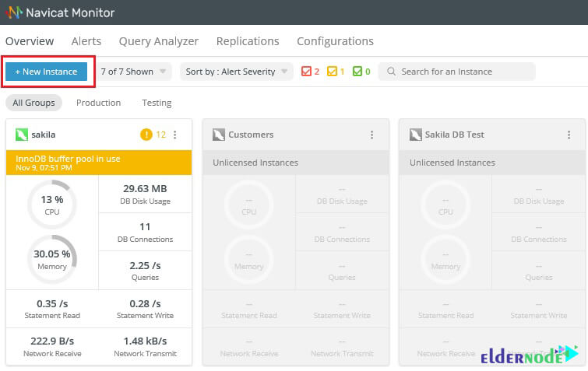The width and height of the screenshot is (588, 371).
Task: Open the Configurations tab
Action: pyautogui.click(x=335, y=41)
